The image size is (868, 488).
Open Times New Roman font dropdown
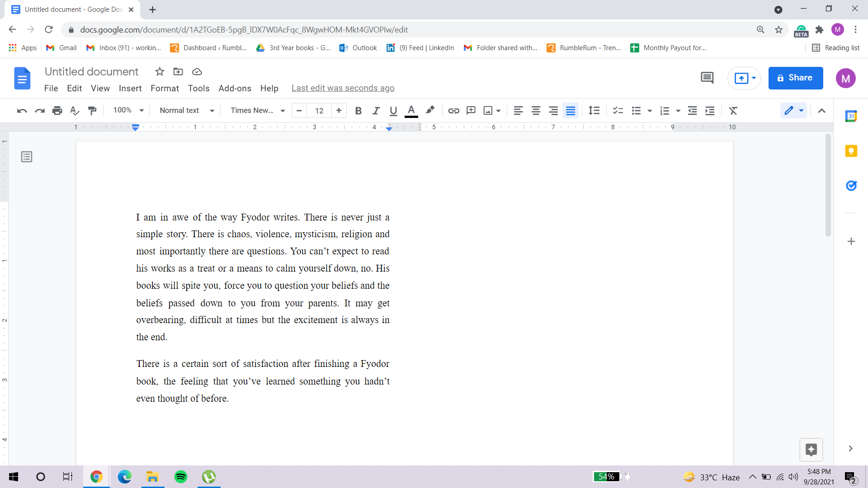click(258, 110)
